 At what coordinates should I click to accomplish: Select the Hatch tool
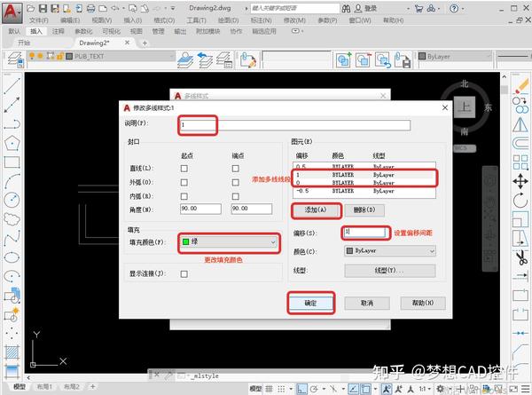tap(12, 352)
